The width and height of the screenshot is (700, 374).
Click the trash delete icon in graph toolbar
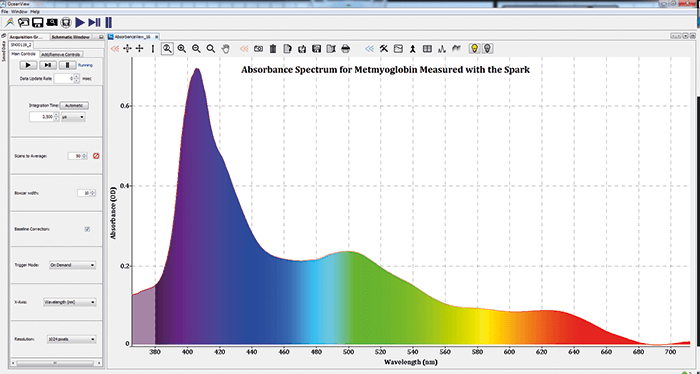coord(273,49)
